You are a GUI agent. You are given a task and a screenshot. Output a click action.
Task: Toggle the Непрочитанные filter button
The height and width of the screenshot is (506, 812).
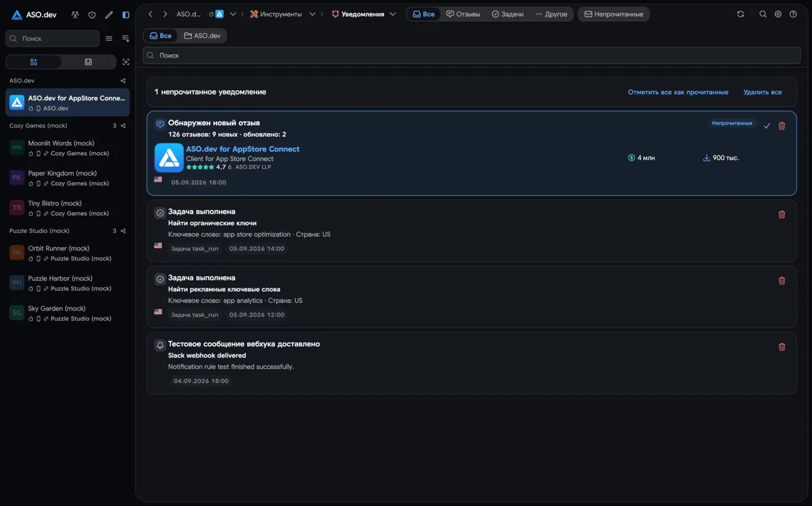click(614, 14)
